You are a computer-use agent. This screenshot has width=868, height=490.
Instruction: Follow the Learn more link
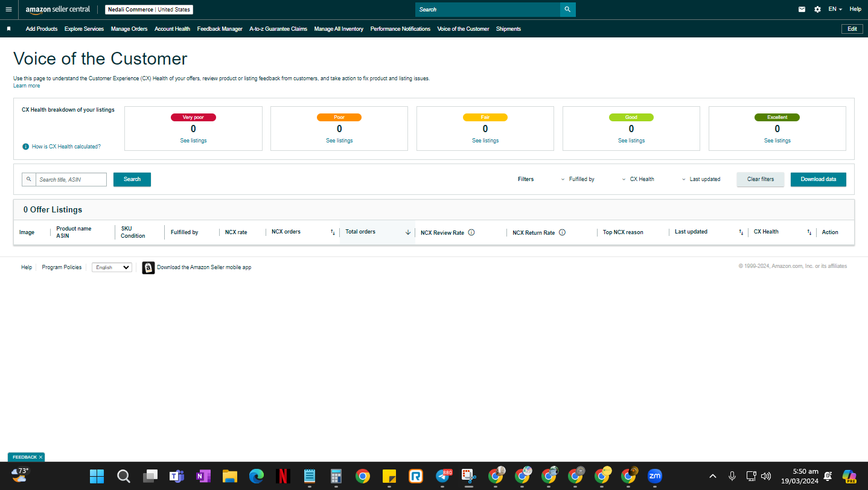click(27, 86)
